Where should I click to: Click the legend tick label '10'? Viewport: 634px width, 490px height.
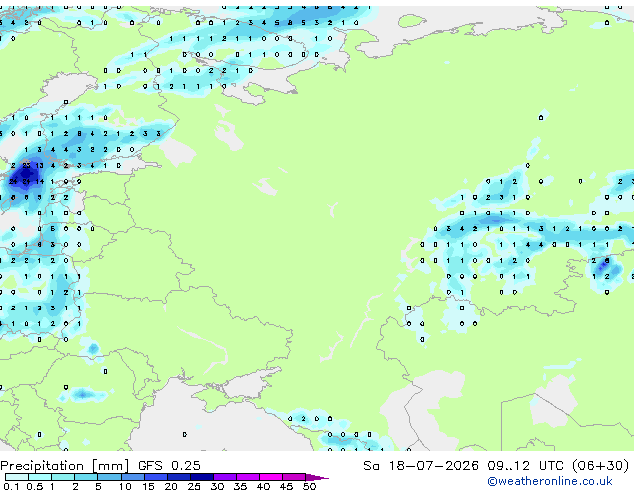[x=125, y=486]
